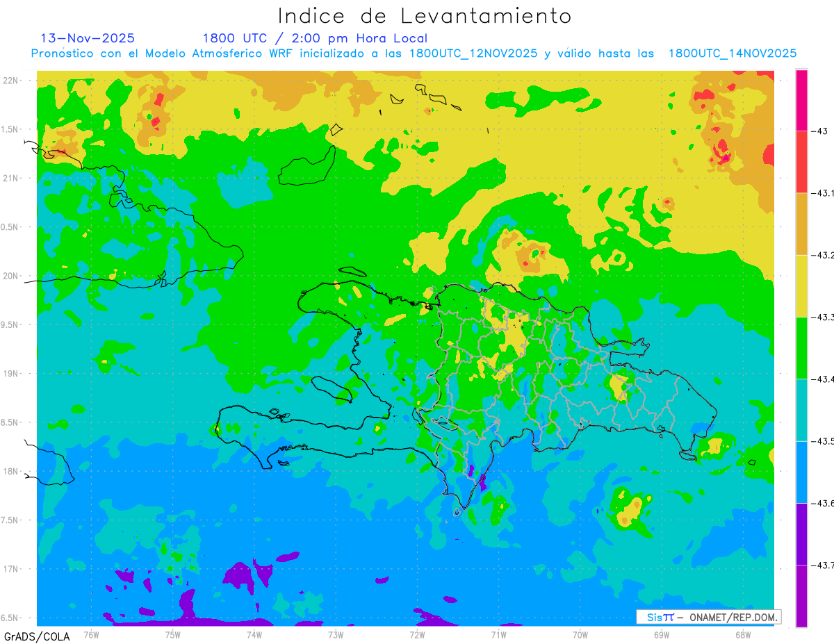Click the red legend swatch below -43
834x644 pixels.
click(x=801, y=162)
